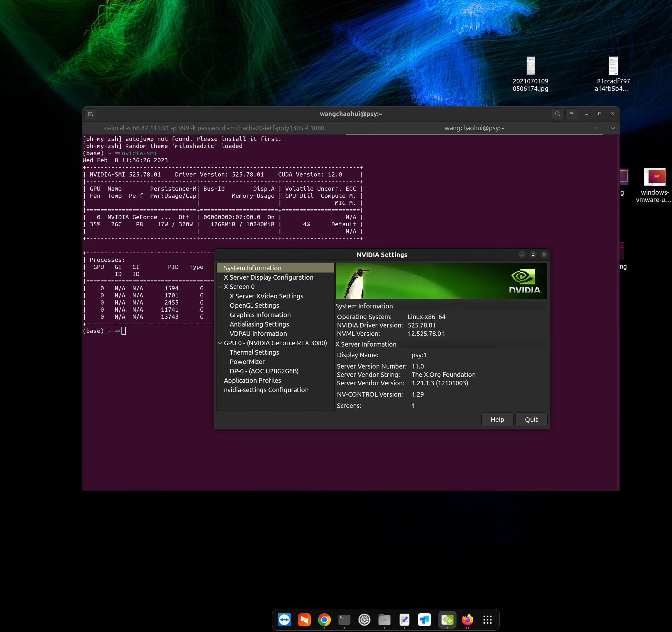Click the NVIDIA penguin banner image
Image resolution: width=672 pixels, height=632 pixels.
441,281
